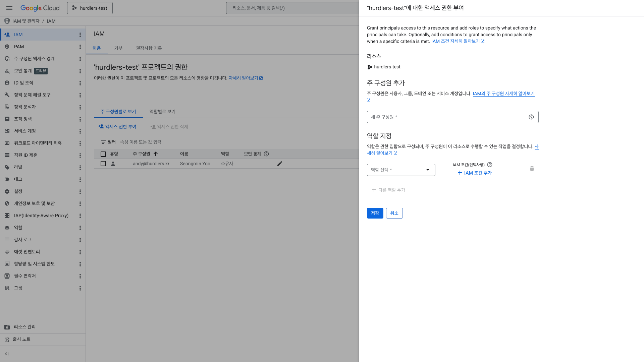Click the 서비스 계정 icon
644x362 pixels.
click(x=7, y=131)
